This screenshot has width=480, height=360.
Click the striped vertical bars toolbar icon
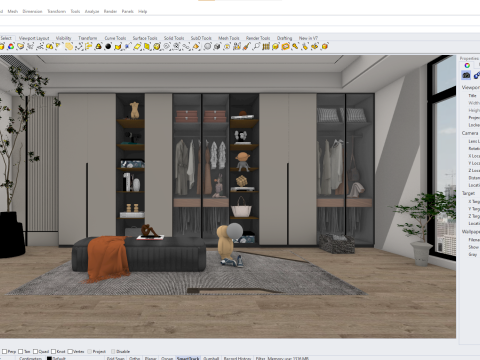pyautogui.click(x=266, y=46)
